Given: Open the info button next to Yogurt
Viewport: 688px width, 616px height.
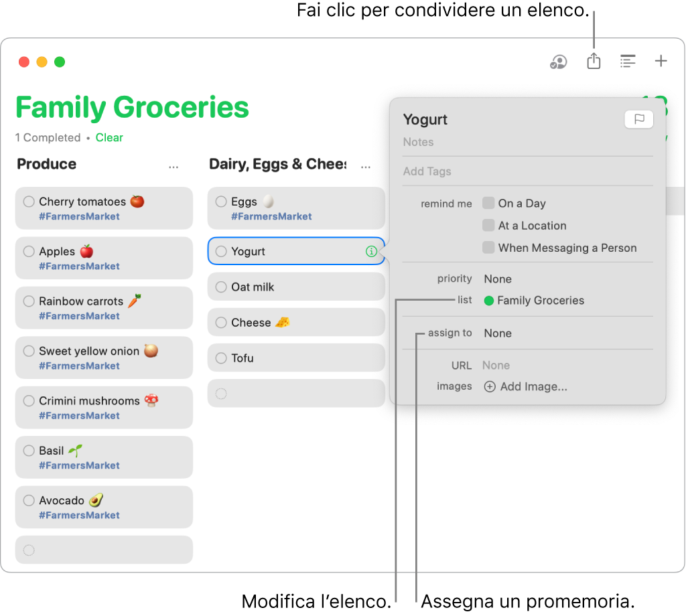Looking at the screenshot, I should (x=371, y=251).
